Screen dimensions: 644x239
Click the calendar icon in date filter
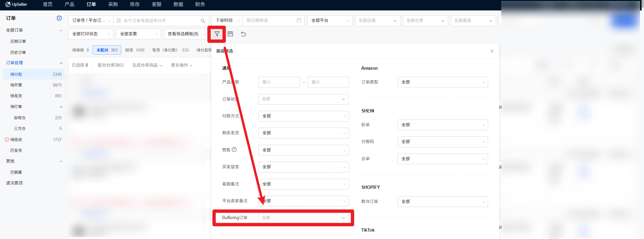point(299,21)
